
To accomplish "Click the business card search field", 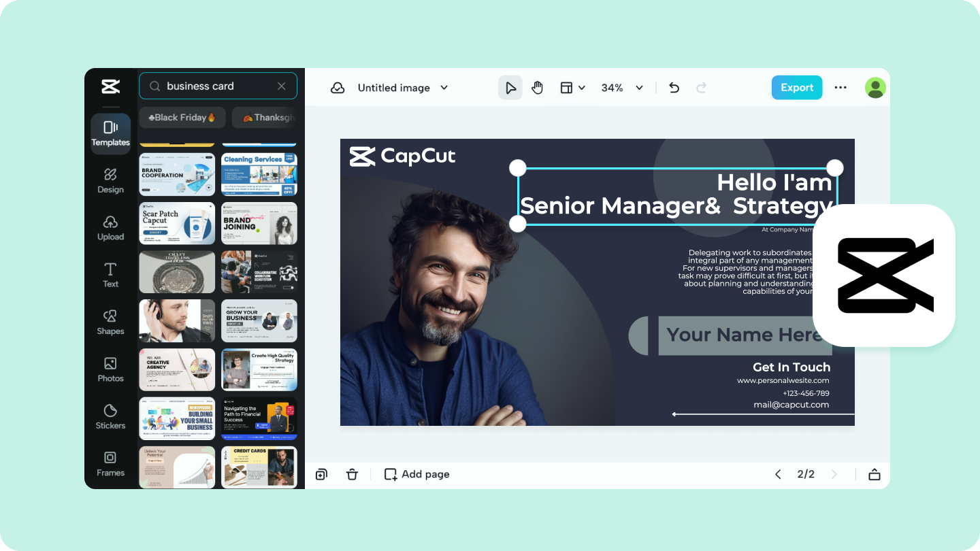I will coord(218,86).
